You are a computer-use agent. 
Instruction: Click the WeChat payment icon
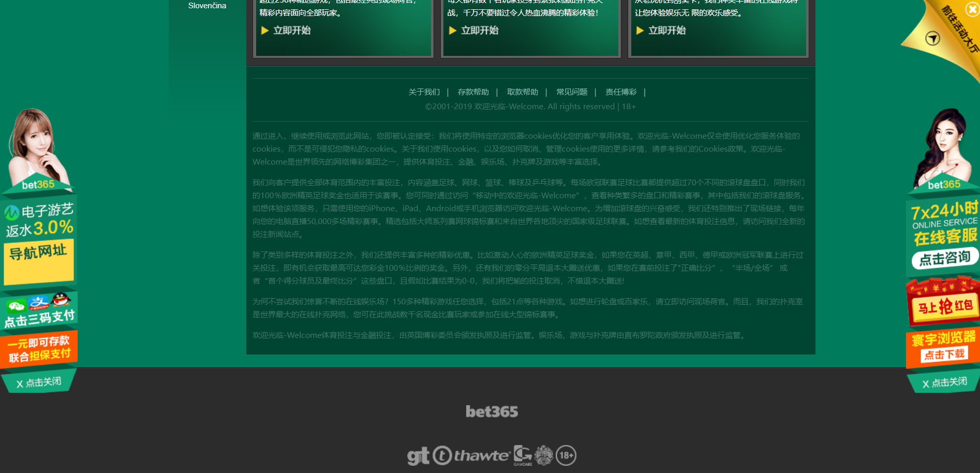tap(16, 306)
